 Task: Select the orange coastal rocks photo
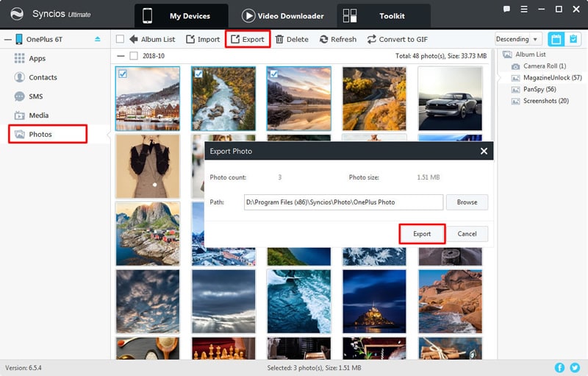pos(450,302)
